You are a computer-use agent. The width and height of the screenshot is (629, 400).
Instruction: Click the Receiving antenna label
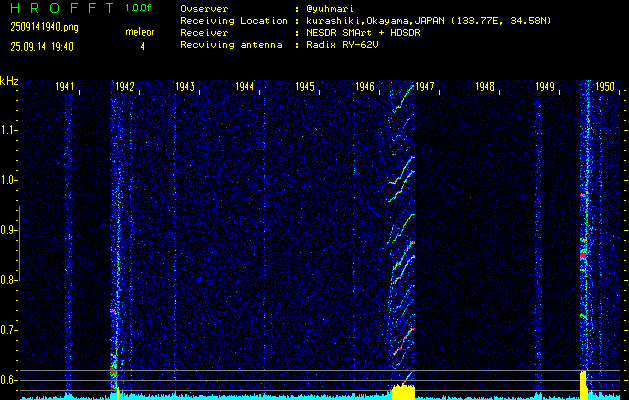click(x=231, y=45)
